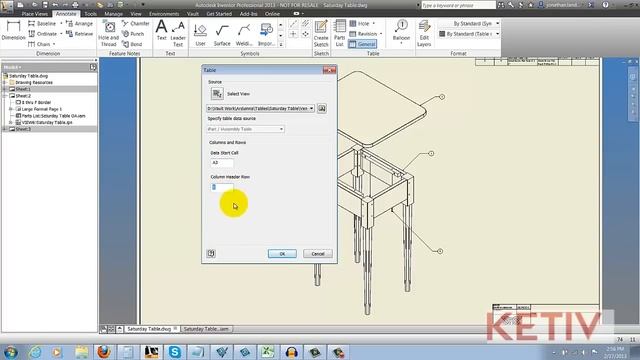
Task: Click the Data Start Cell field
Action: pyautogui.click(x=222, y=162)
